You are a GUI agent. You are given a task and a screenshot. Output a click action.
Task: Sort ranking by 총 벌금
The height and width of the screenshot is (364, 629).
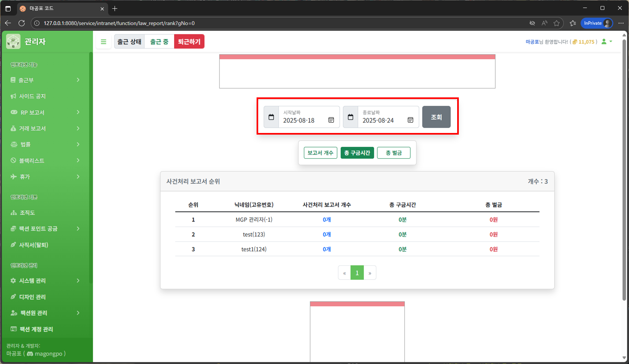(x=394, y=153)
